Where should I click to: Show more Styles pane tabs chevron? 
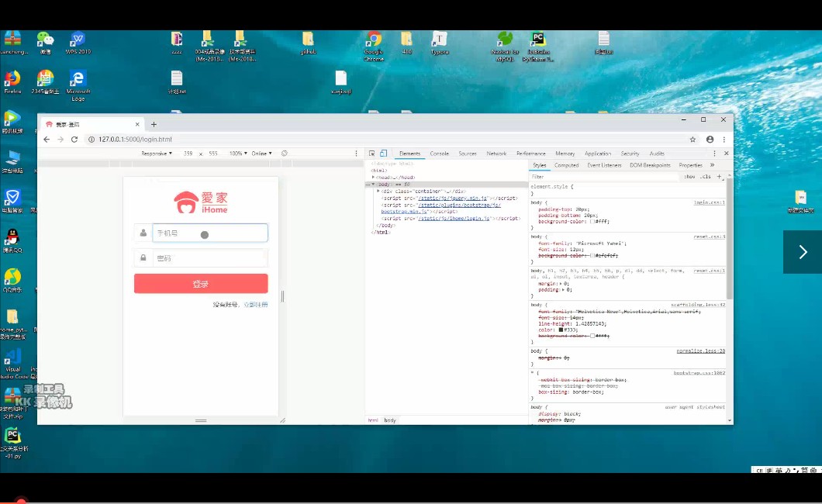click(x=712, y=165)
